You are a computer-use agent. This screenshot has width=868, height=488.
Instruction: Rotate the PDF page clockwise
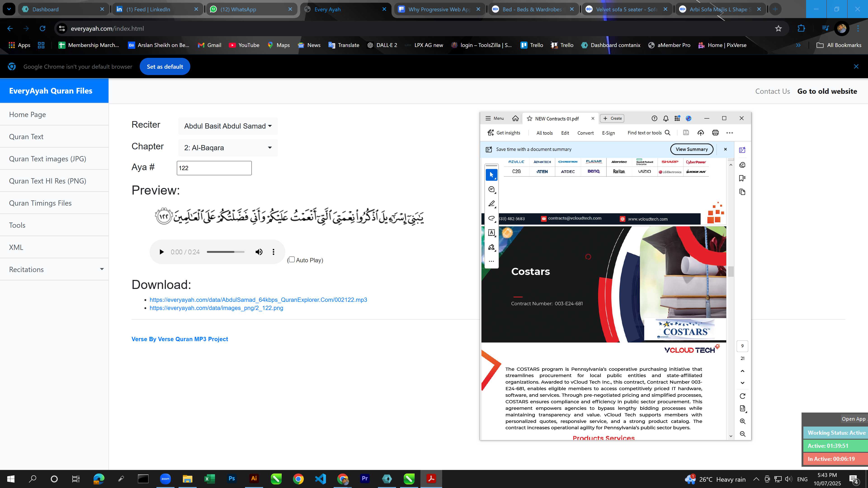click(x=742, y=396)
